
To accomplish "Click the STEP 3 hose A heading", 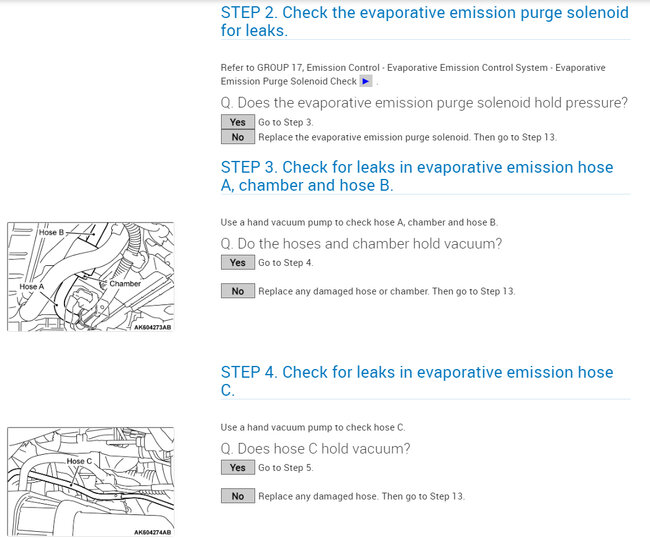I will tap(417, 176).
